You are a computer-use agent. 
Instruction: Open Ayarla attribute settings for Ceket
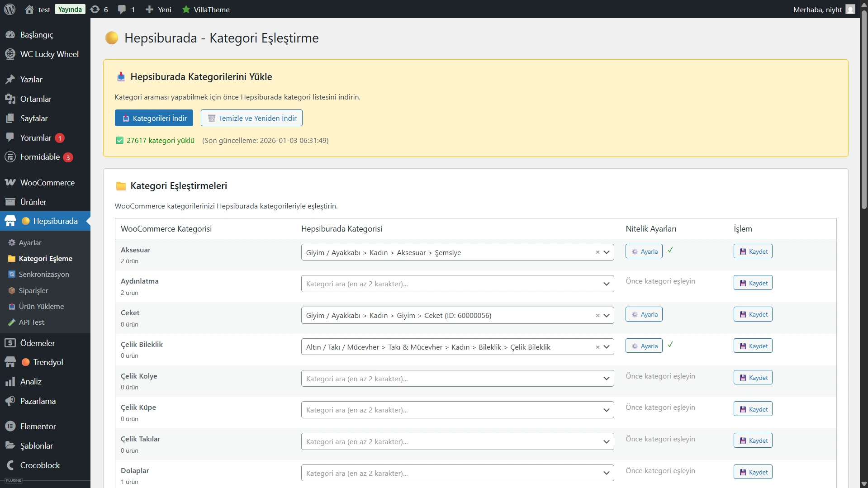(644, 314)
